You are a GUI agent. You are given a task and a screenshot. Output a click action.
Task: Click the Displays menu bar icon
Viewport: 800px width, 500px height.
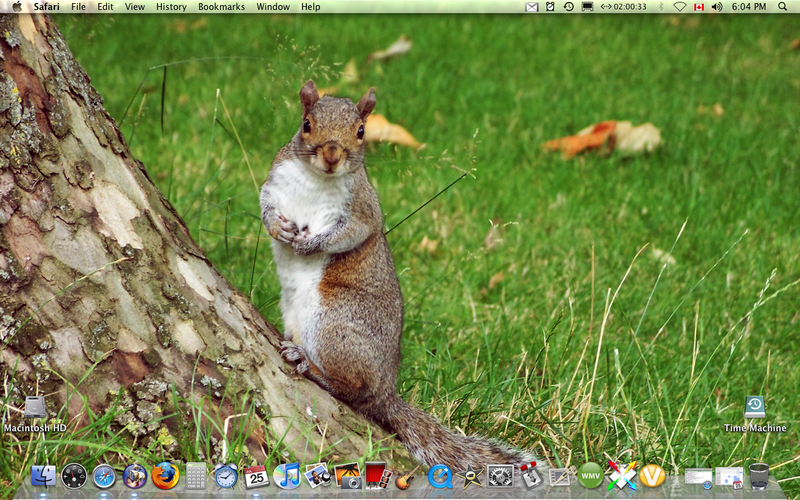(x=587, y=7)
